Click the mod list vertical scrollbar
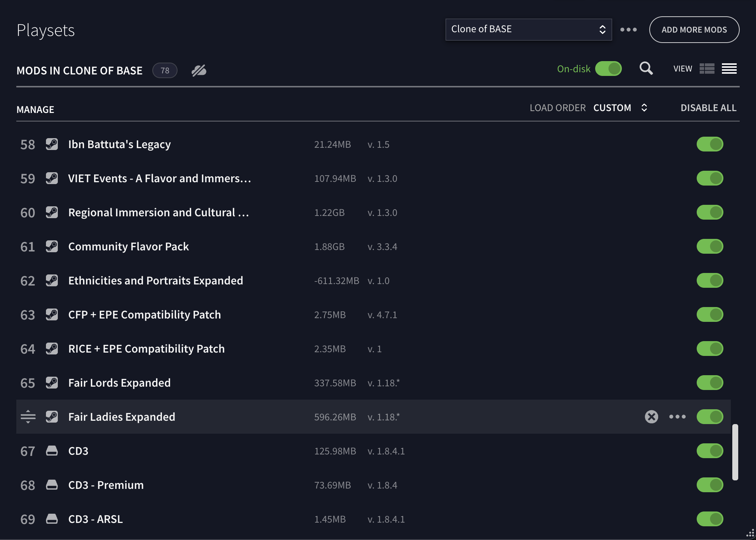The image size is (756, 540). pos(735,452)
